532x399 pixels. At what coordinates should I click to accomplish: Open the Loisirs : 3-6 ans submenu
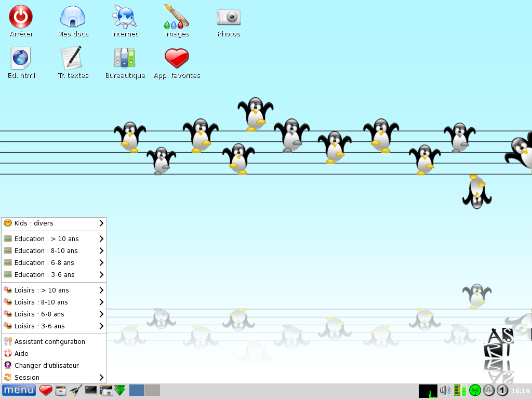point(54,326)
